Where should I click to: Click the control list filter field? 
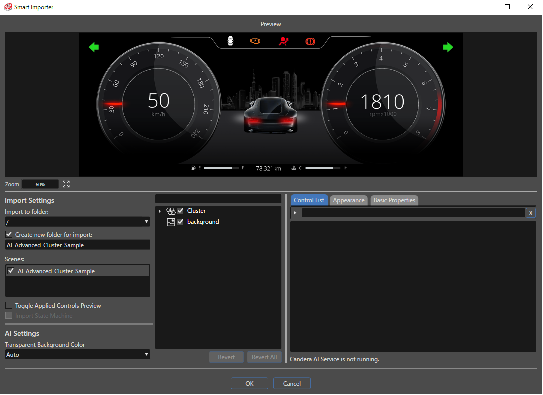[413, 213]
